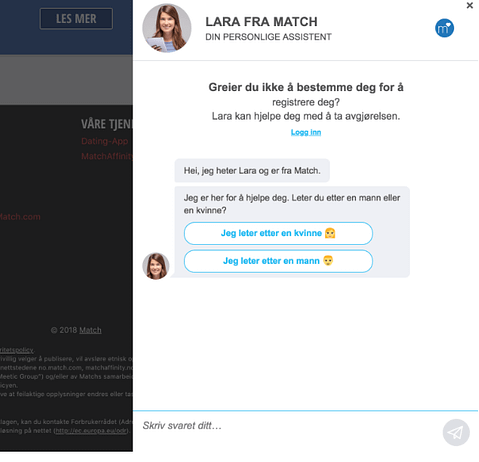Click the 'Hei, jeg heter Lara' message bubble
479x462 pixels.
(x=252, y=171)
